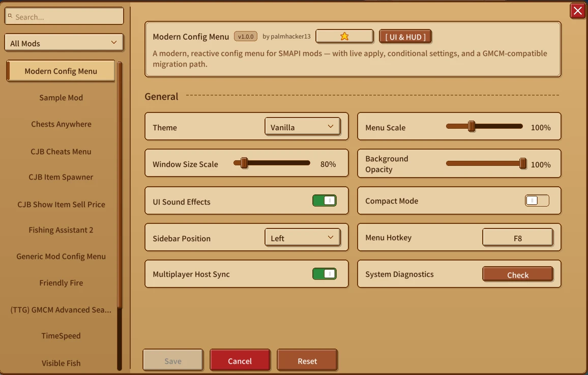The height and width of the screenshot is (375, 588).
Task: Click the search magnifier icon
Action: pos(10,16)
